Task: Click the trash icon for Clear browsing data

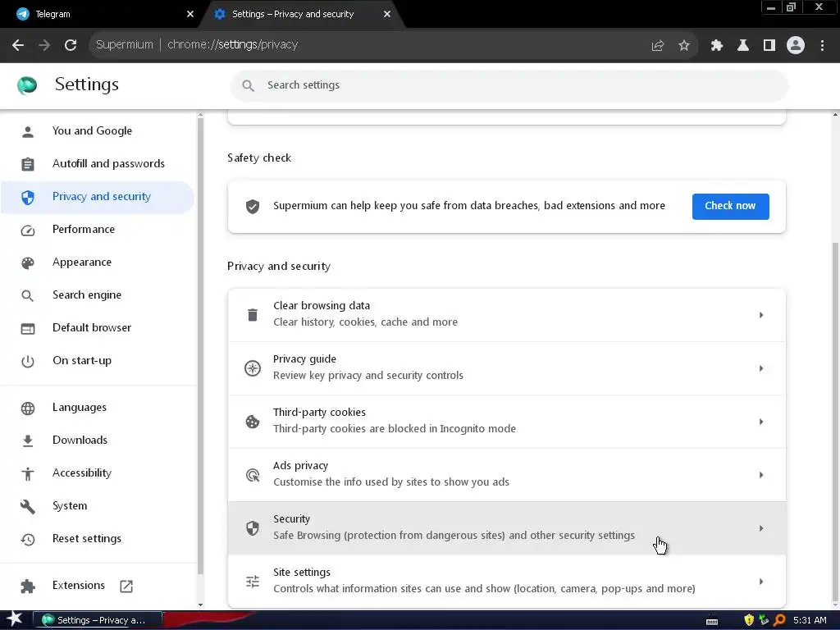Action: (x=253, y=315)
